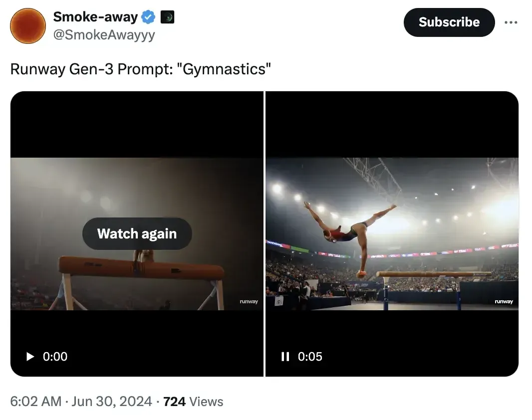
Task: Click the 0:00 time on left video
Action: coord(55,357)
